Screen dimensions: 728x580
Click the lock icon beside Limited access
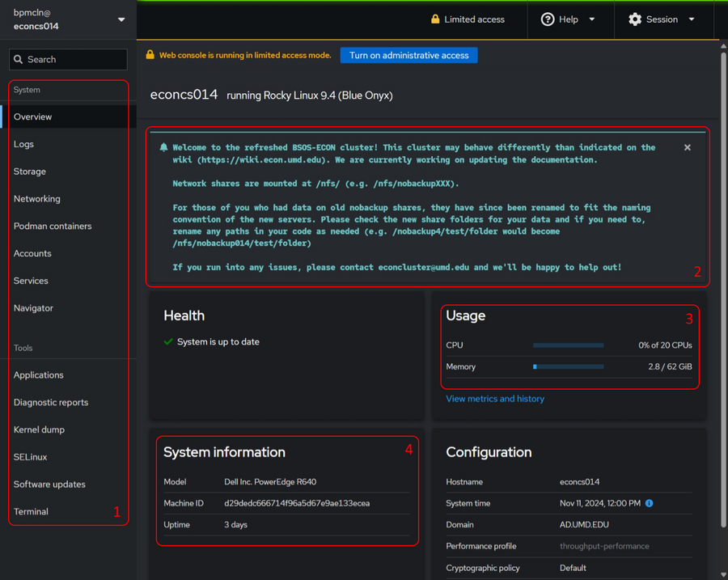(435, 19)
